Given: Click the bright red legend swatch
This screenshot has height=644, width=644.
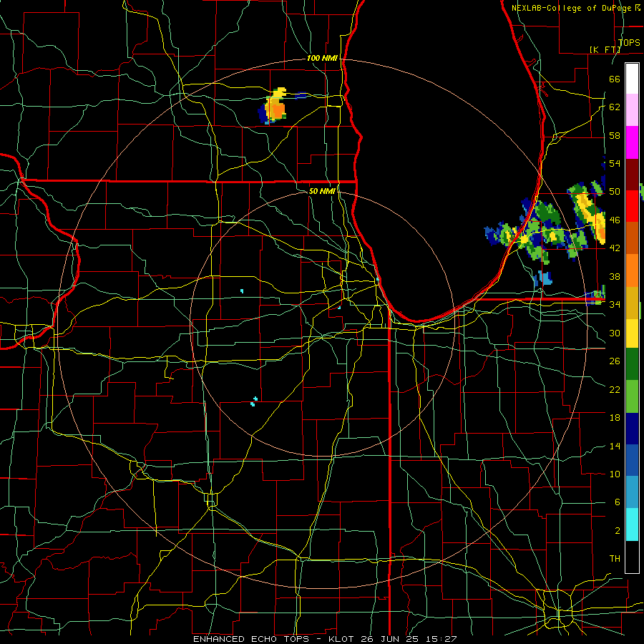Looking at the screenshot, I should coord(632,206).
